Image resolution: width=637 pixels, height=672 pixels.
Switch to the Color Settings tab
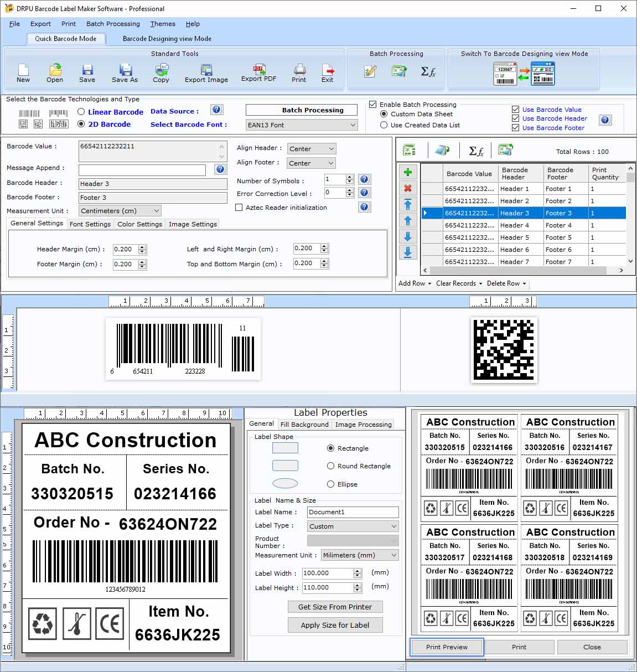[139, 224]
